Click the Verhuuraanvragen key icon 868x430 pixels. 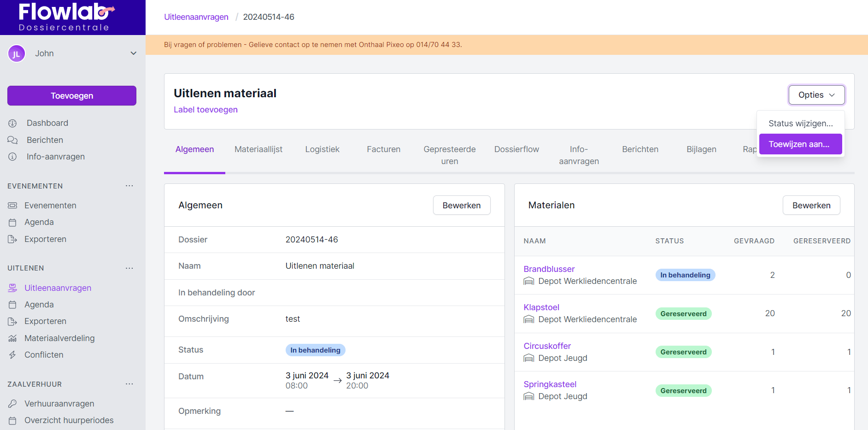[12, 404]
